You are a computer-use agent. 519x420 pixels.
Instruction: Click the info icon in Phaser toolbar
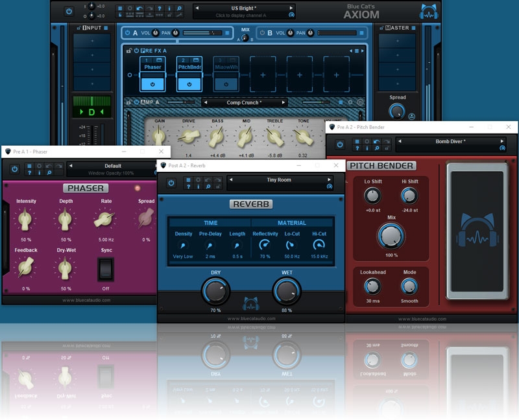click(40, 173)
